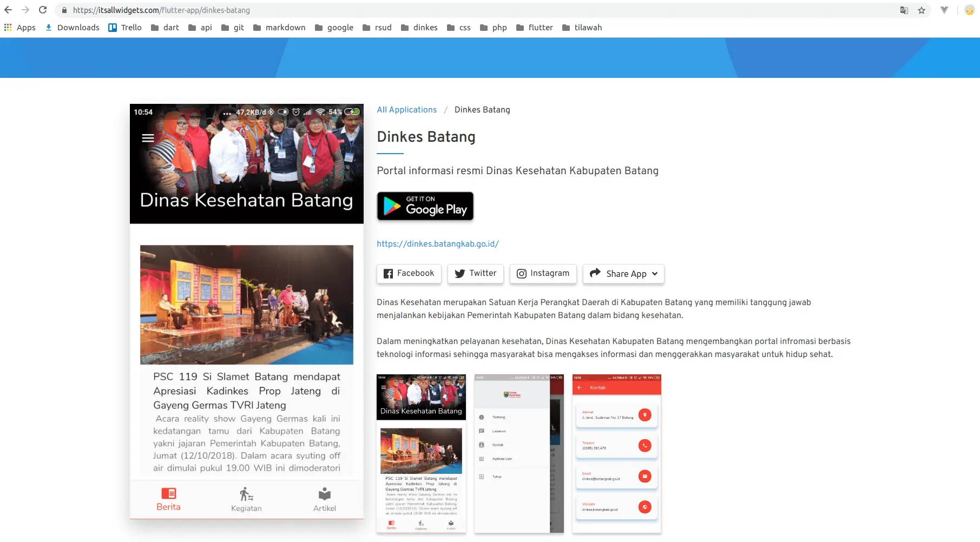Open the flutter bookmarks folder
Screen dimensions: 980x542
point(535,27)
